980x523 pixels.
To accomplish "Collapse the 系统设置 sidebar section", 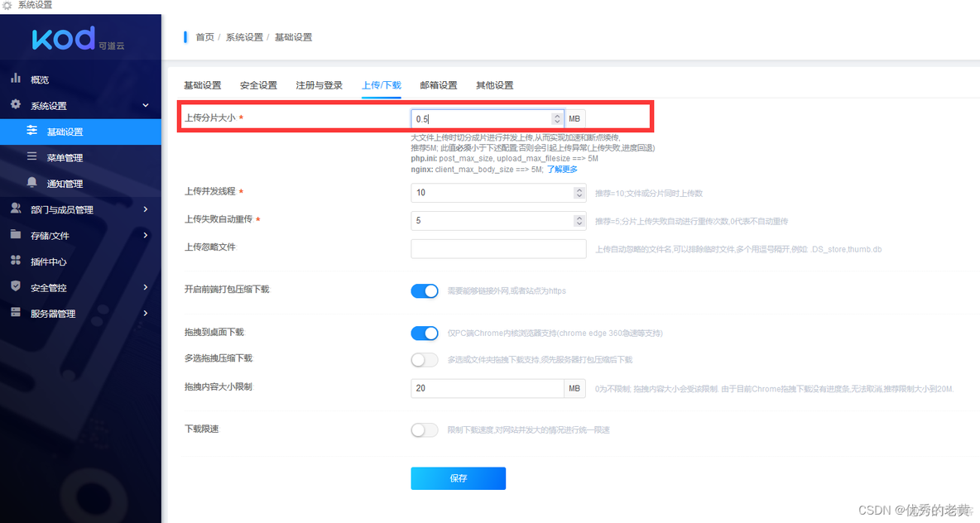I will [x=146, y=106].
